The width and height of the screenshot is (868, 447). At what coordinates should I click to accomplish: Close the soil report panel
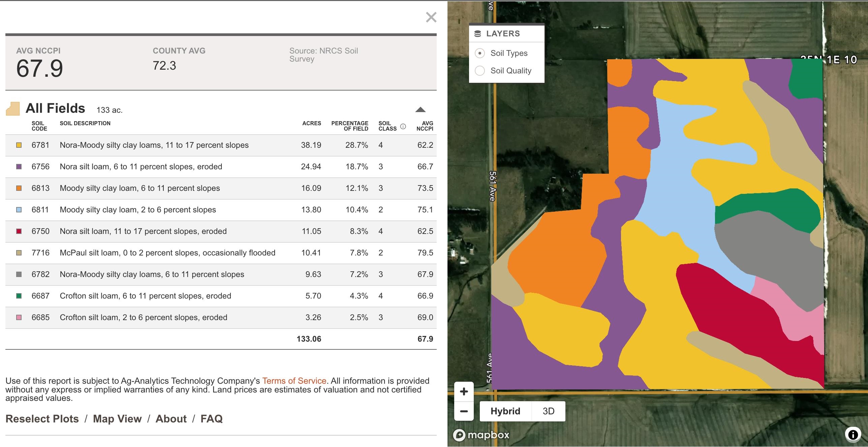click(431, 17)
